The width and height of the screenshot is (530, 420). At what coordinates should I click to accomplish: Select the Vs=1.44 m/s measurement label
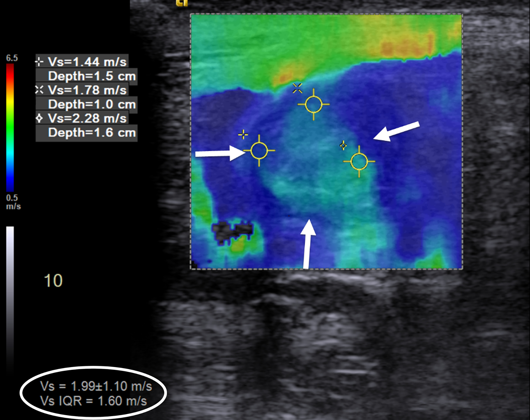87,62
